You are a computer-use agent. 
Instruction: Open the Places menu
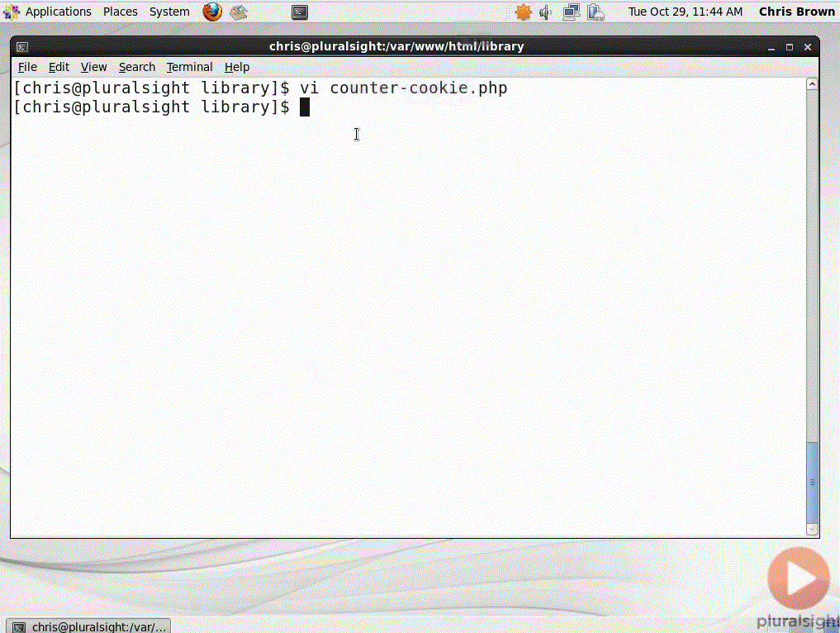coord(120,12)
